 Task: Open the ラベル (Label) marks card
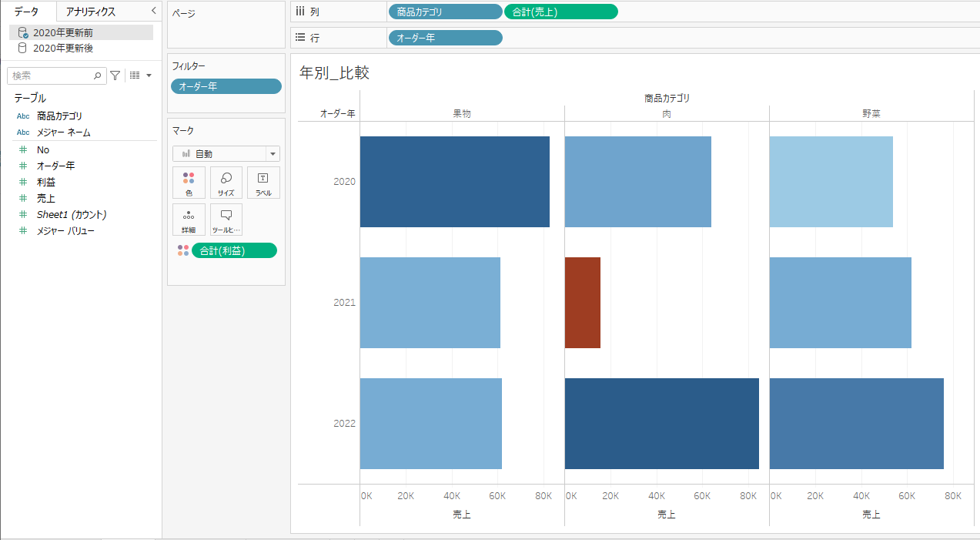pyautogui.click(x=263, y=183)
